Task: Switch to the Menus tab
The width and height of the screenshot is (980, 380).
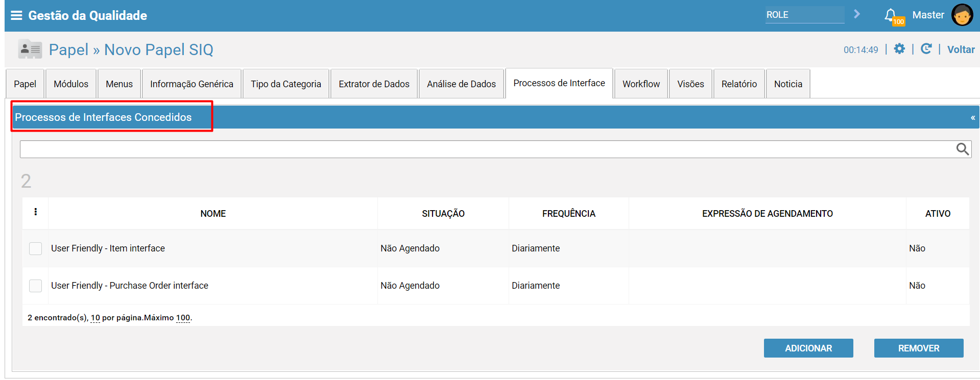Action: click(x=119, y=84)
